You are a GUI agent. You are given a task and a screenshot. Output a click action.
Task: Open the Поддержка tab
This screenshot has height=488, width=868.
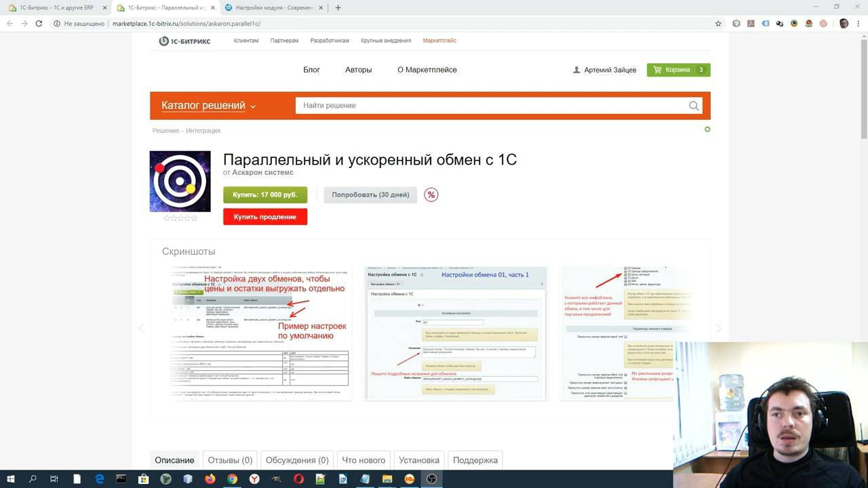click(x=475, y=460)
